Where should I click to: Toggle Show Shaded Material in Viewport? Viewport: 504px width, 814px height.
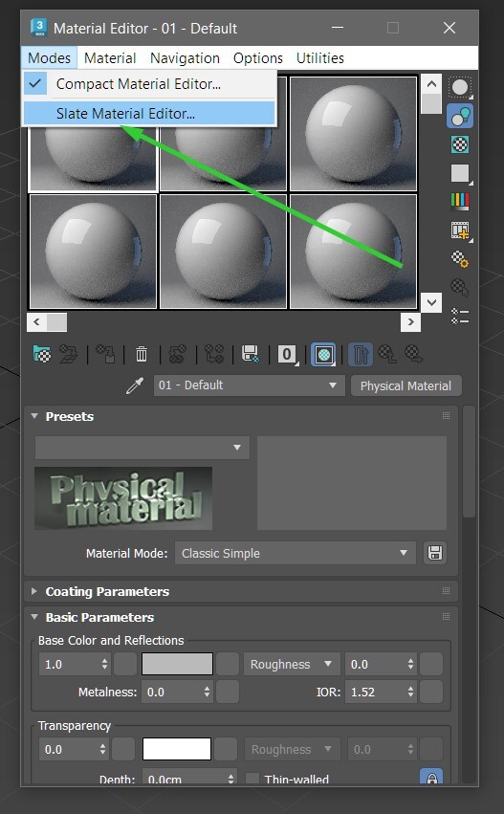323,355
